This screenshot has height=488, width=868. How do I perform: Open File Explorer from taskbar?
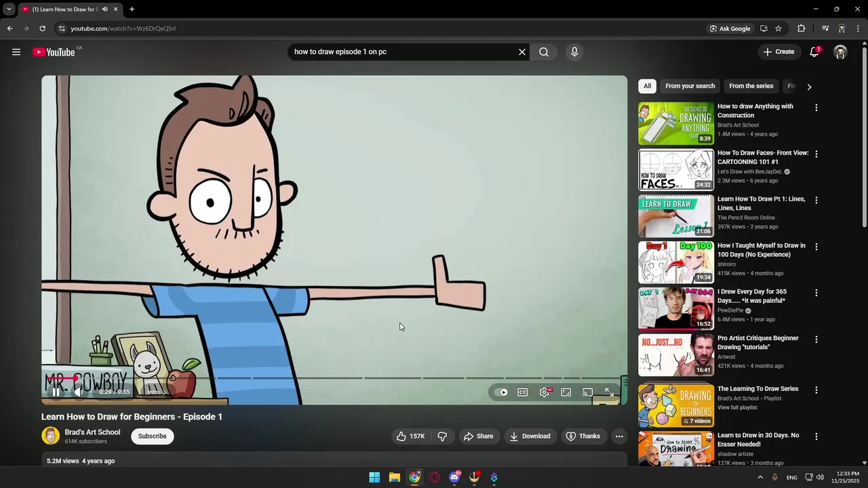point(395,477)
